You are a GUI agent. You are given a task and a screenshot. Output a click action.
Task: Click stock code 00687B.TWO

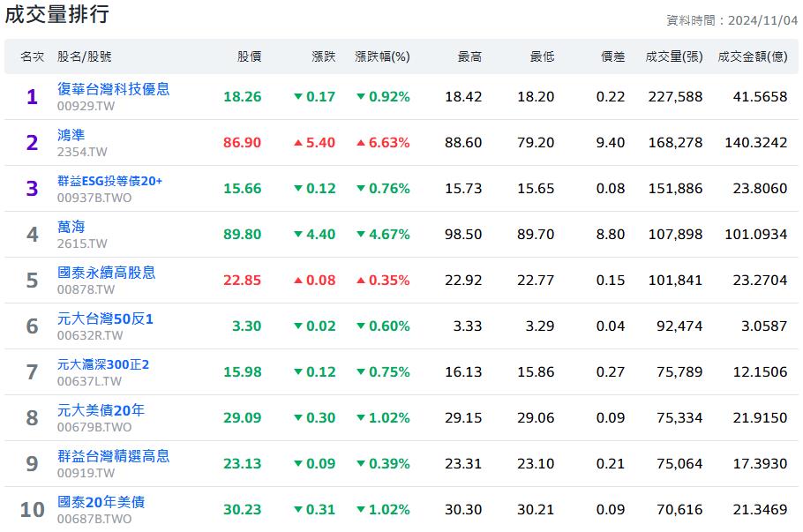(94, 519)
